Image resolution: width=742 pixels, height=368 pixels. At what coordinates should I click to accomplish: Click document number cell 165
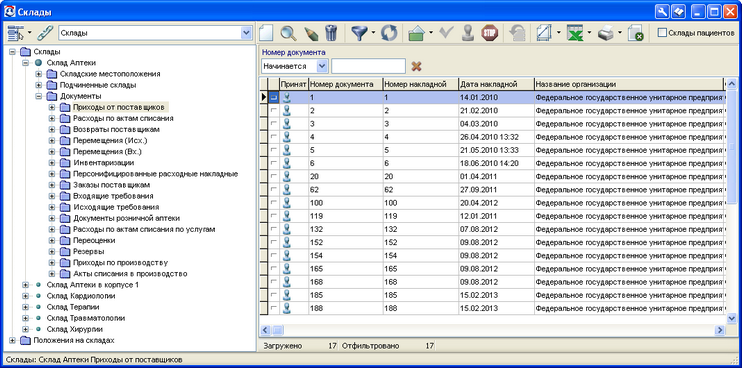345,269
